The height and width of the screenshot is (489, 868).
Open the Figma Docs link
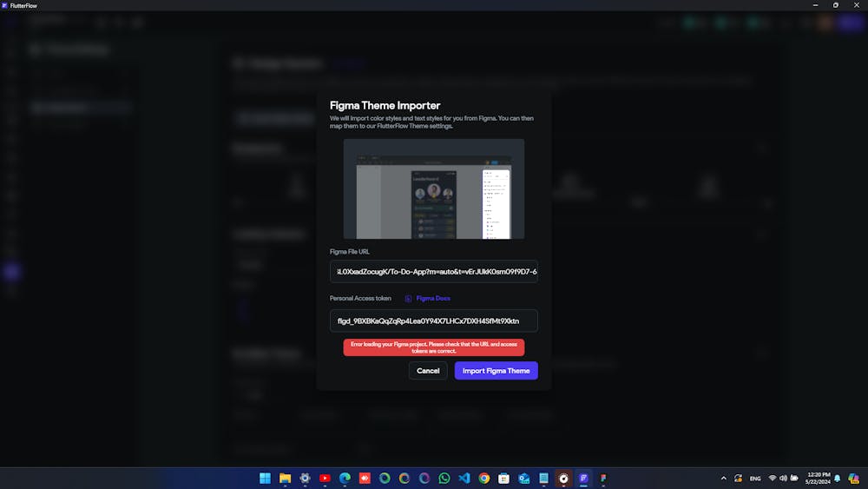click(x=433, y=298)
